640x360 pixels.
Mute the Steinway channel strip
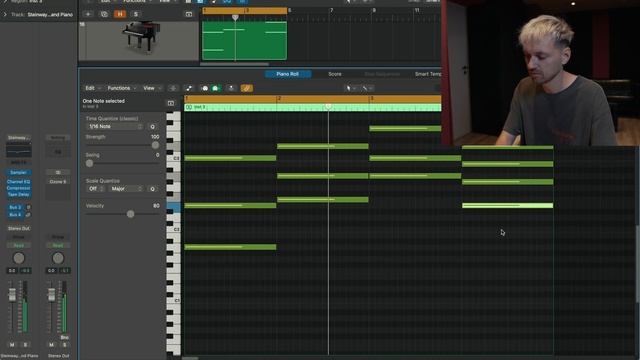pos(12,345)
